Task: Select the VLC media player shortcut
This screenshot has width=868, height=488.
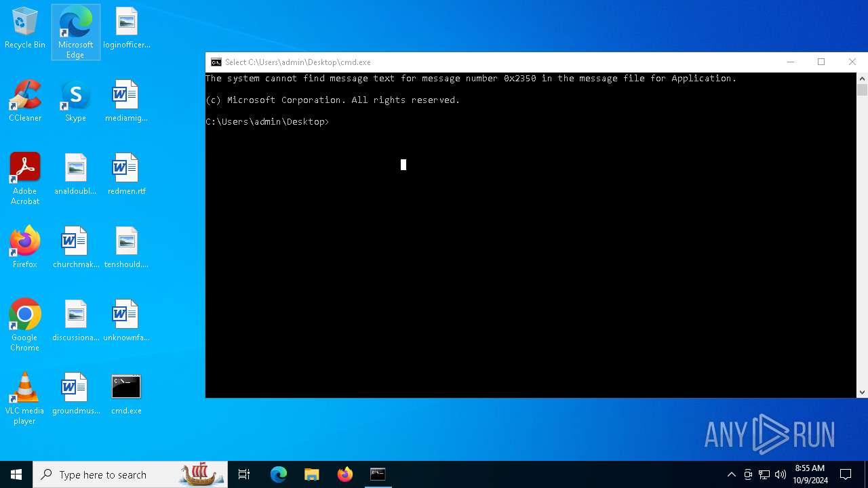Action: (x=25, y=399)
